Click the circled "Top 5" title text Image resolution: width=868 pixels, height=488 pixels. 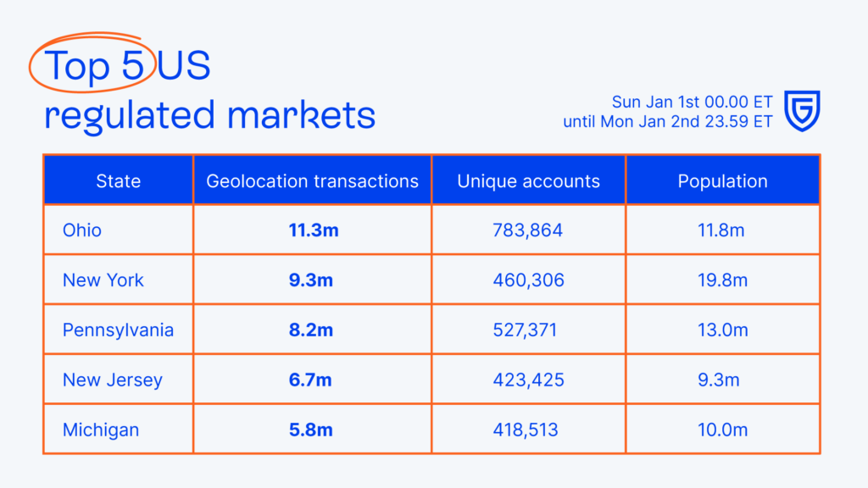click(x=94, y=66)
